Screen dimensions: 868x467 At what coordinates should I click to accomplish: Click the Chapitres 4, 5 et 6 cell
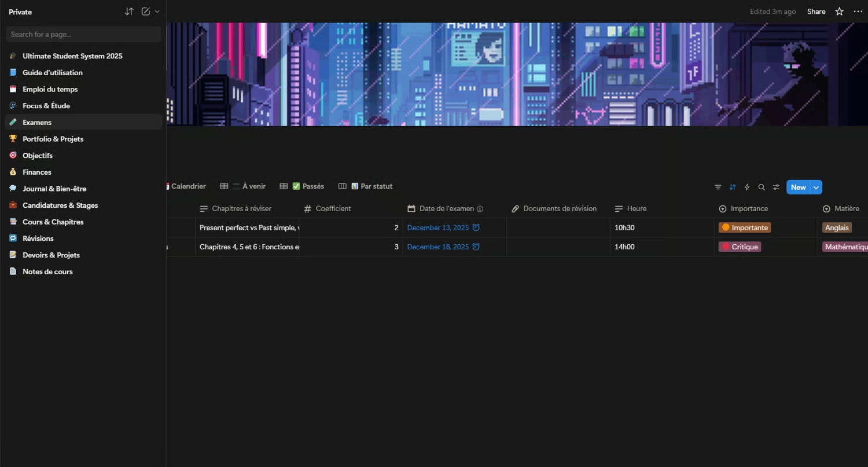(x=247, y=247)
